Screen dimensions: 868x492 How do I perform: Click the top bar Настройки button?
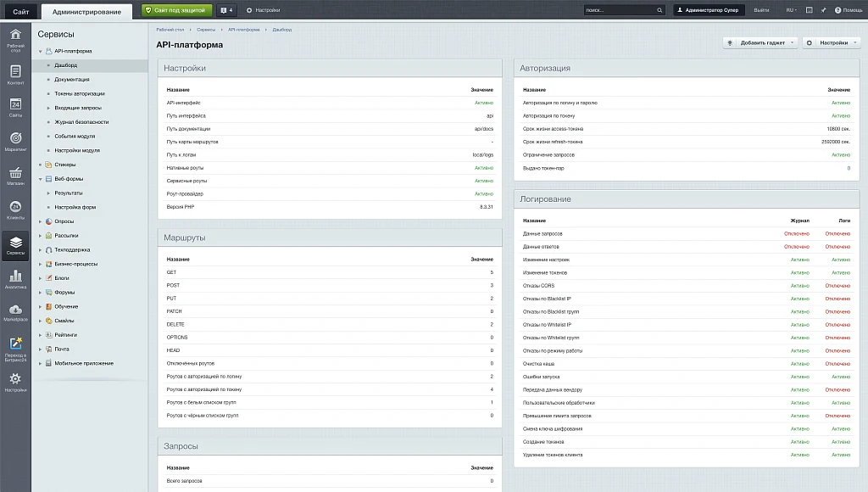tap(263, 10)
